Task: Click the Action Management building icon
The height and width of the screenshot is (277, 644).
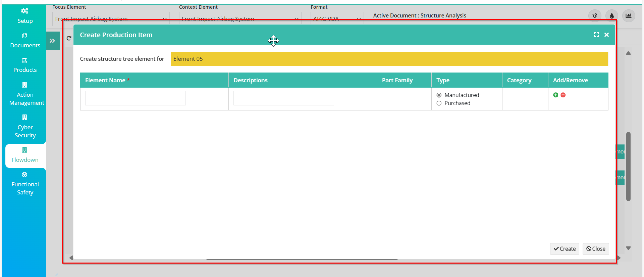Action: 24,85
